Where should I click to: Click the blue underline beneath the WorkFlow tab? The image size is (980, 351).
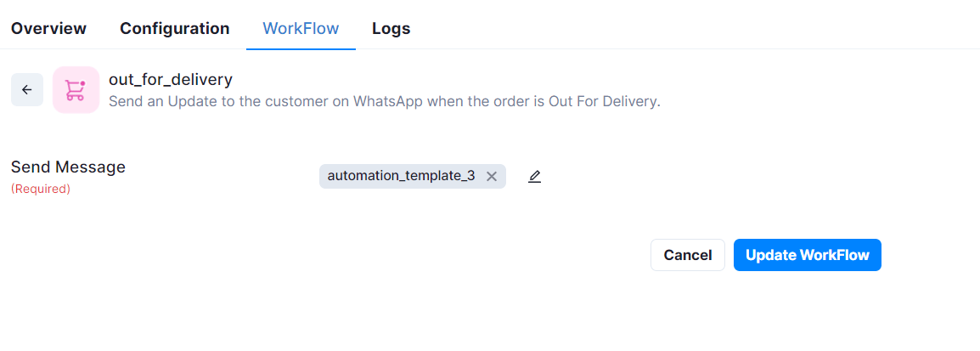point(301,48)
